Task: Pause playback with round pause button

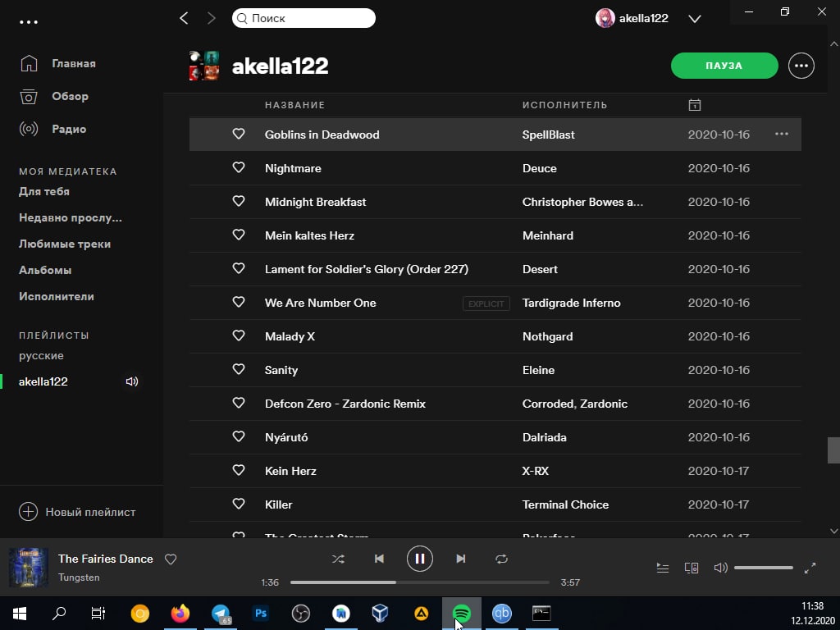Action: 419,559
